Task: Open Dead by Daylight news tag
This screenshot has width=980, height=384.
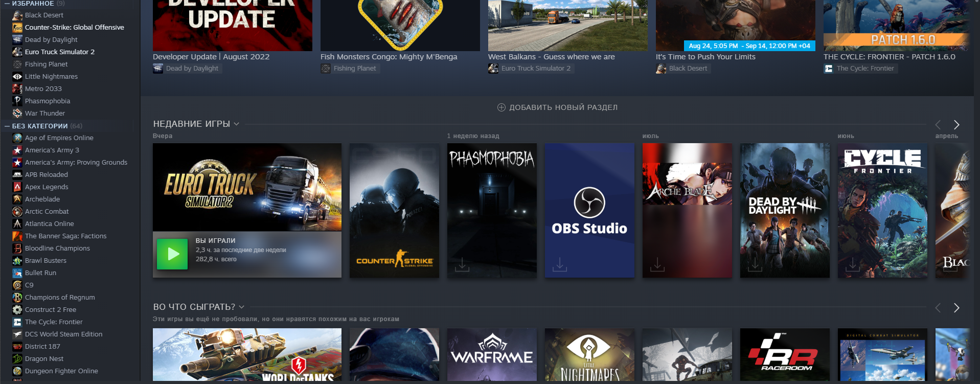Action: click(x=187, y=69)
